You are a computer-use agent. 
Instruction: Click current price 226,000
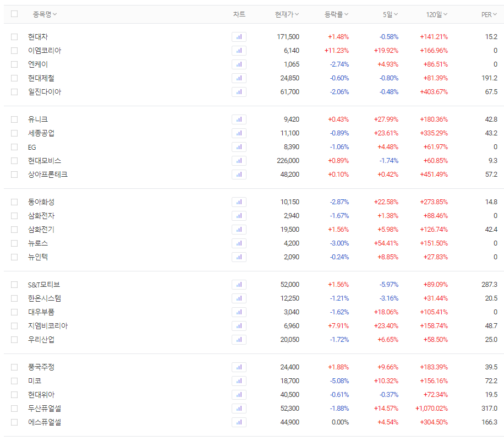coord(288,161)
